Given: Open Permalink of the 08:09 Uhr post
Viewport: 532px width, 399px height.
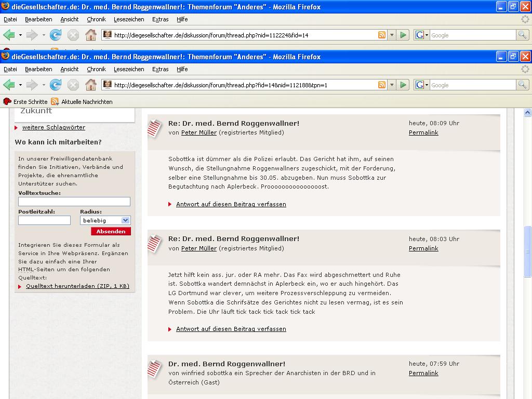Looking at the screenshot, I should (423, 132).
